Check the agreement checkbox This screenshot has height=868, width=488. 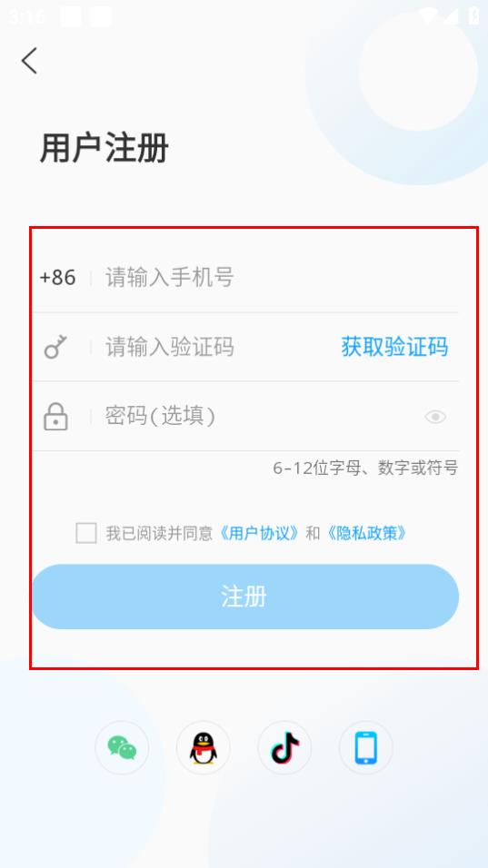86,533
